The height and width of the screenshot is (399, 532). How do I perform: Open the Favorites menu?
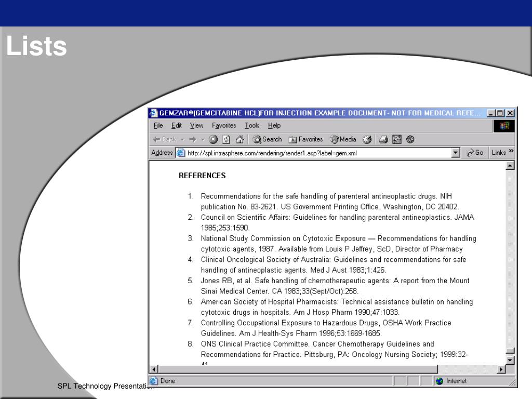224,126
